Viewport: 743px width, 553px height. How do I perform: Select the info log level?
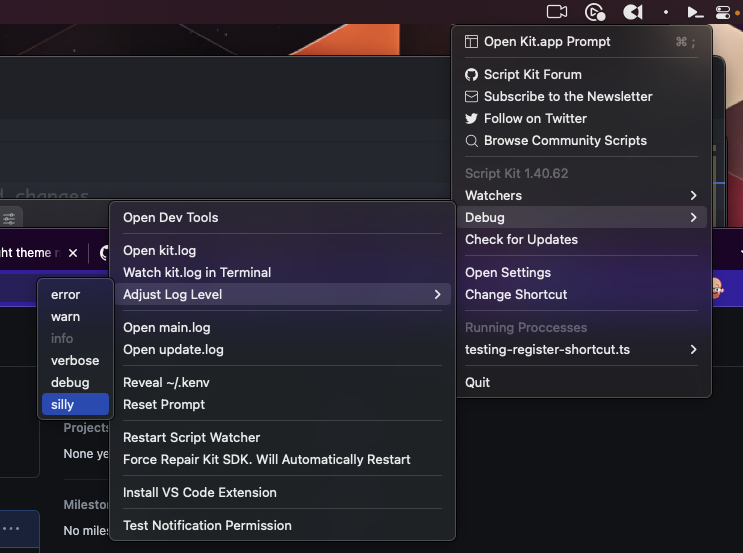[75, 338]
